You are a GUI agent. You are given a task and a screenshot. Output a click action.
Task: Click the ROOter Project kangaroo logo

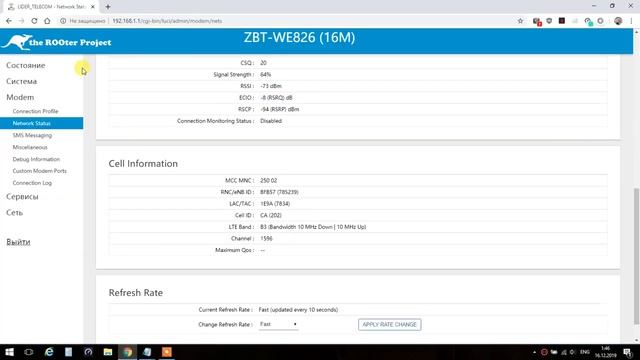coord(56,42)
